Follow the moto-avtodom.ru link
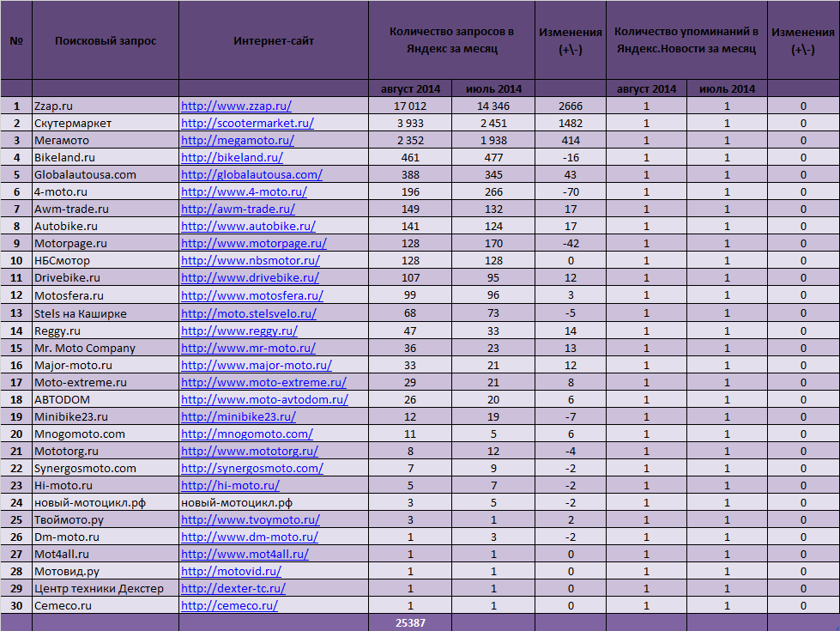This screenshot has height=631, width=840. [264, 399]
